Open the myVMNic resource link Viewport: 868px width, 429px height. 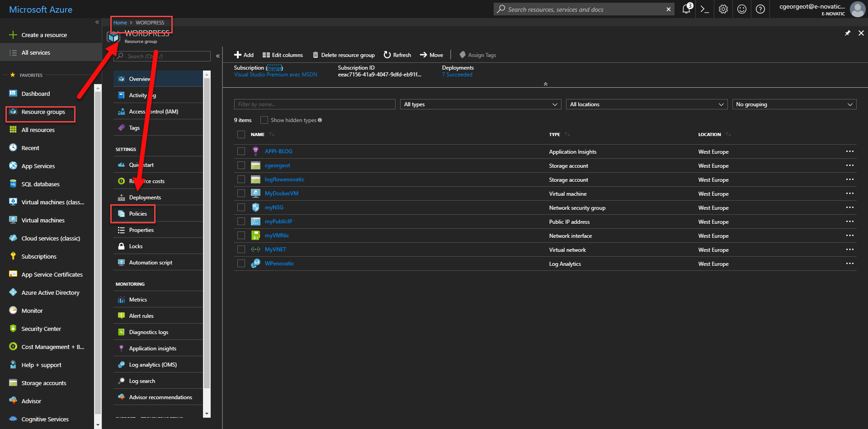(x=277, y=236)
